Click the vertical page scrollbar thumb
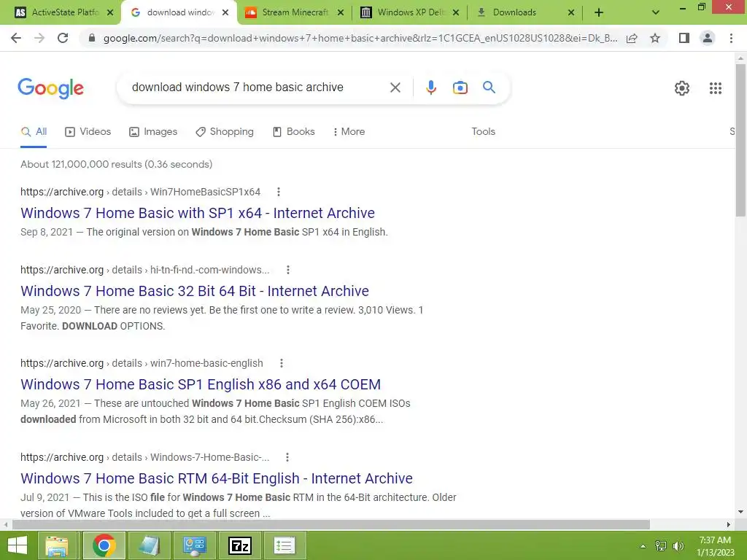The image size is (747, 560). tap(740, 139)
